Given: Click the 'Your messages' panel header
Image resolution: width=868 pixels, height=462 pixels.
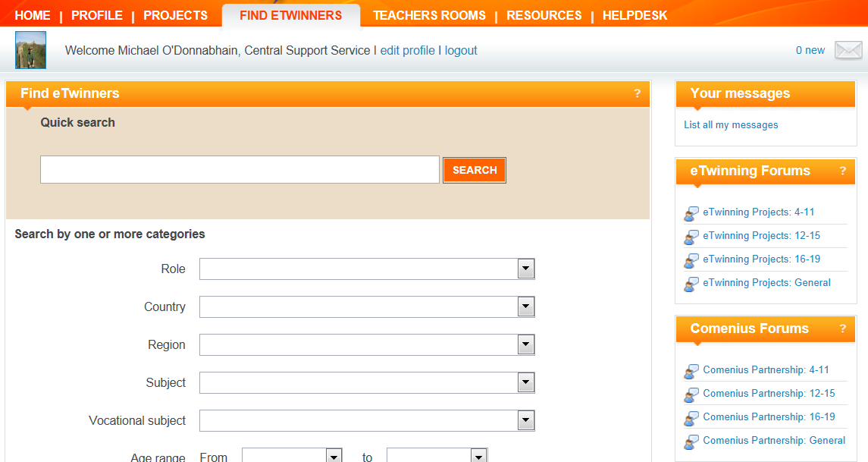Looking at the screenshot, I should 766,93.
